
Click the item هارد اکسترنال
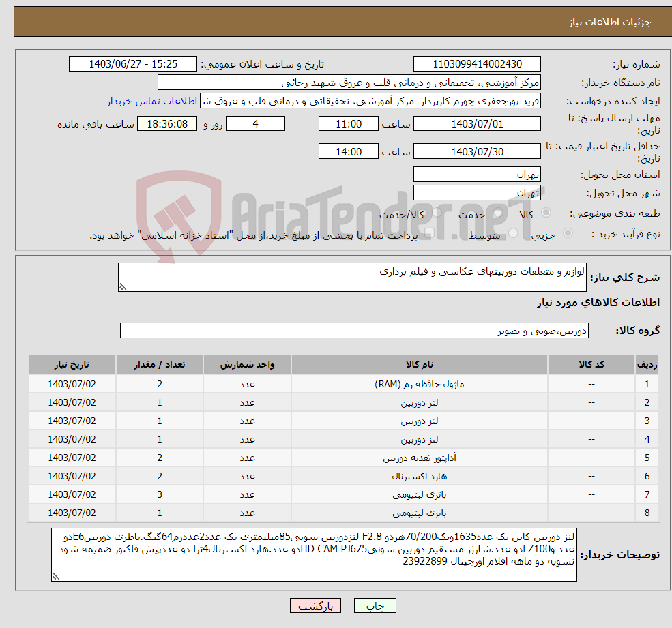pyautogui.click(x=419, y=477)
